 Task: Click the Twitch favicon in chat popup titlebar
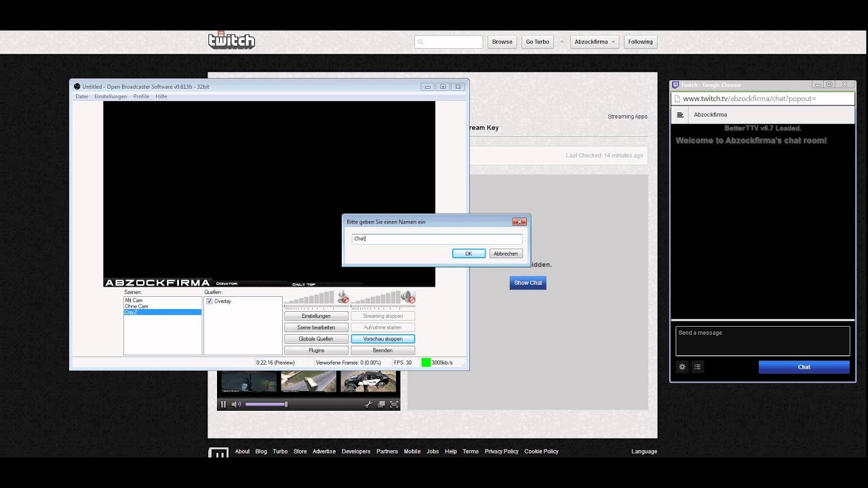pyautogui.click(x=675, y=85)
